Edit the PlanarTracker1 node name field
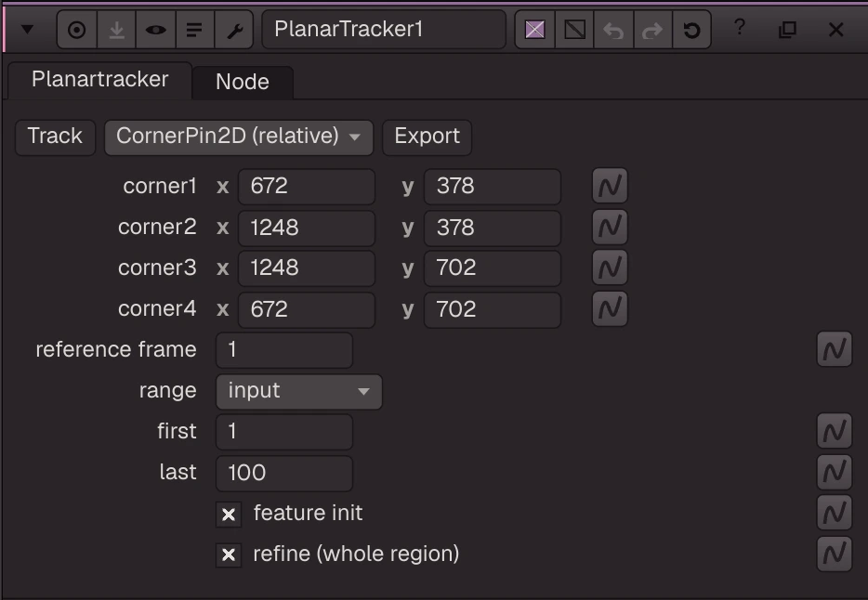This screenshot has width=868, height=600. click(x=384, y=30)
